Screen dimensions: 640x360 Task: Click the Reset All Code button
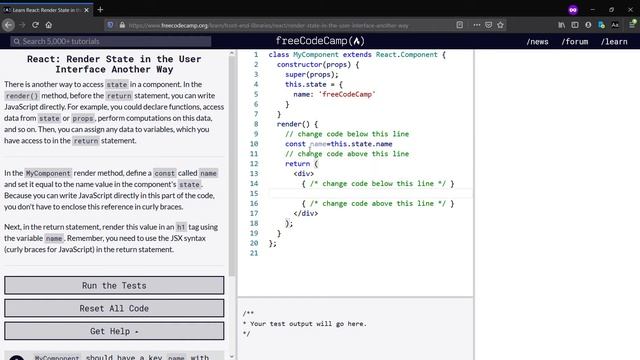tap(114, 308)
